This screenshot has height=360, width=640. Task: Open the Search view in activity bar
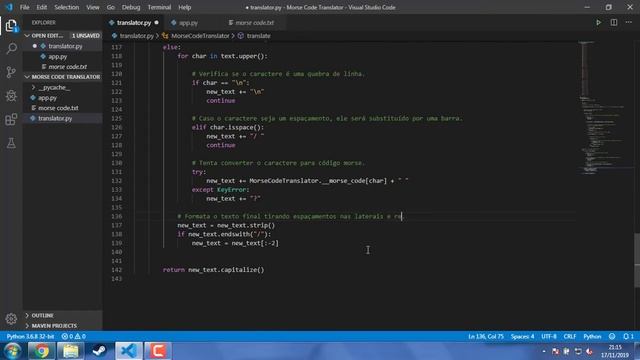[x=11, y=49]
